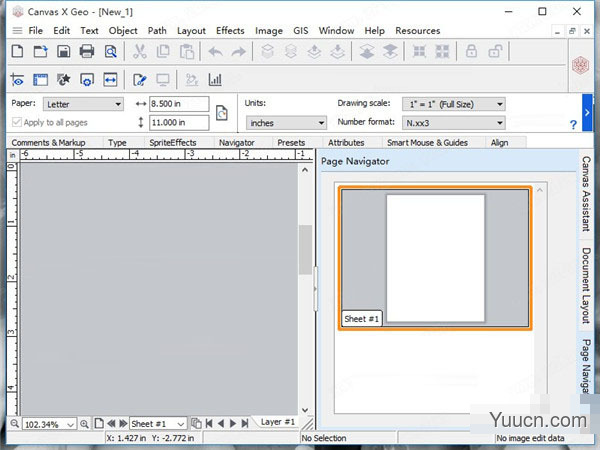Click the favorites star toolbar icon
The height and width of the screenshot is (450, 600).
pyautogui.click(x=64, y=80)
